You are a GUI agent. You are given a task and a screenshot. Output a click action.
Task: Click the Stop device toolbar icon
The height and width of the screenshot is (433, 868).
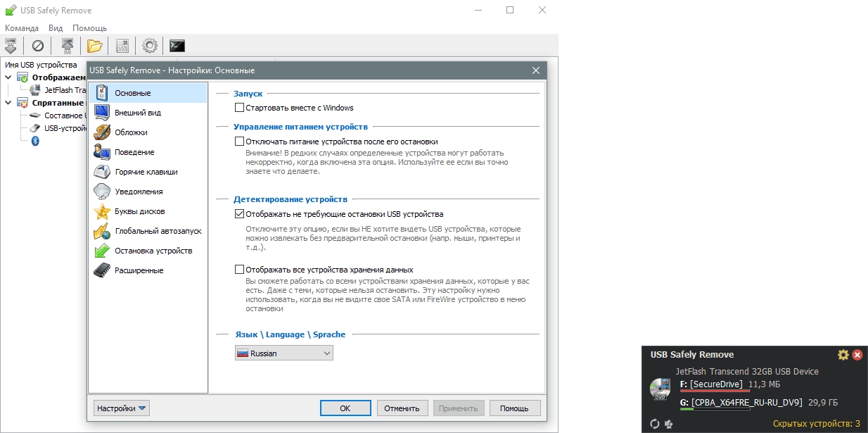click(11, 46)
